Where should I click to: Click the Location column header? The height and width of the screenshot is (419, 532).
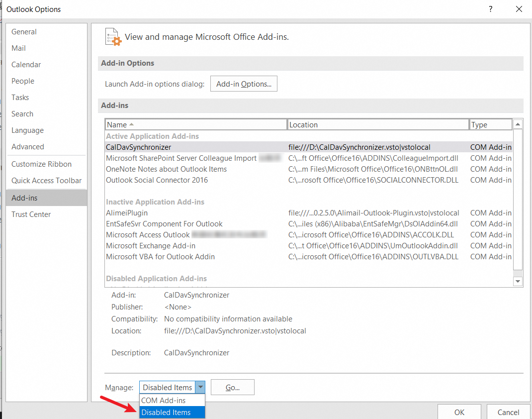[x=378, y=124]
